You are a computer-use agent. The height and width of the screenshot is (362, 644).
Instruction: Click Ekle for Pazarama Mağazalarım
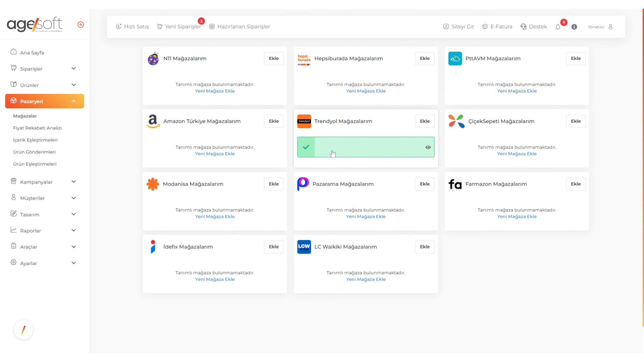425,184
